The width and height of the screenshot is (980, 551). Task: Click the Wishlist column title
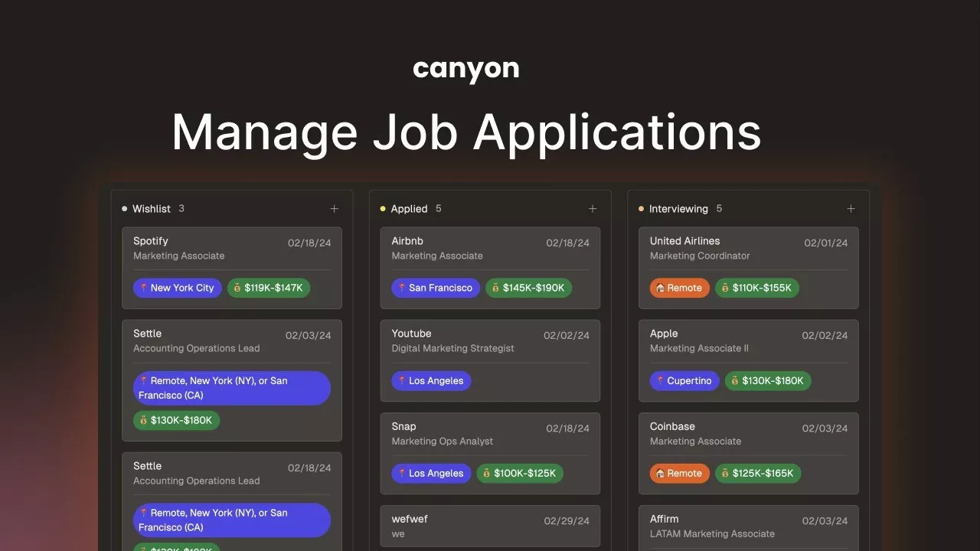point(151,209)
